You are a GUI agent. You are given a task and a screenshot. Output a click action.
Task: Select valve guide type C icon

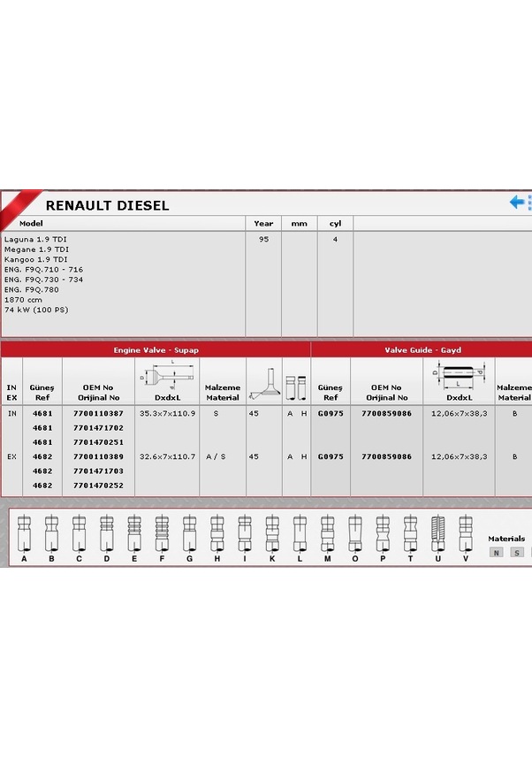[x=79, y=533]
